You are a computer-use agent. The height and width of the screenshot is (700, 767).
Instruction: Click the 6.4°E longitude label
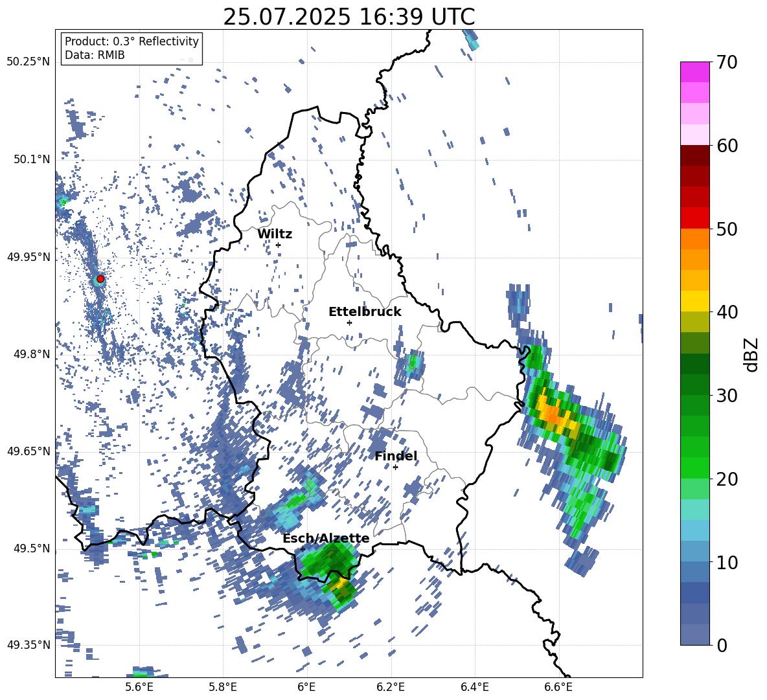(474, 688)
